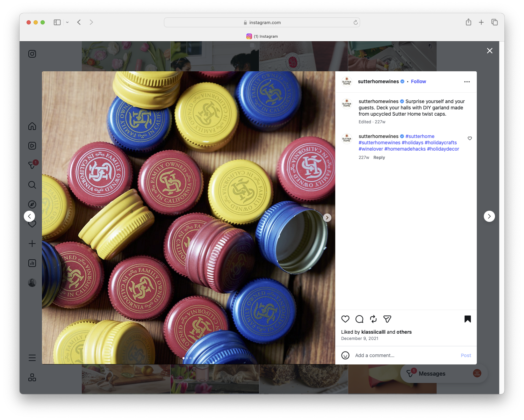
Task: Open the Search panel
Action: 32,185
